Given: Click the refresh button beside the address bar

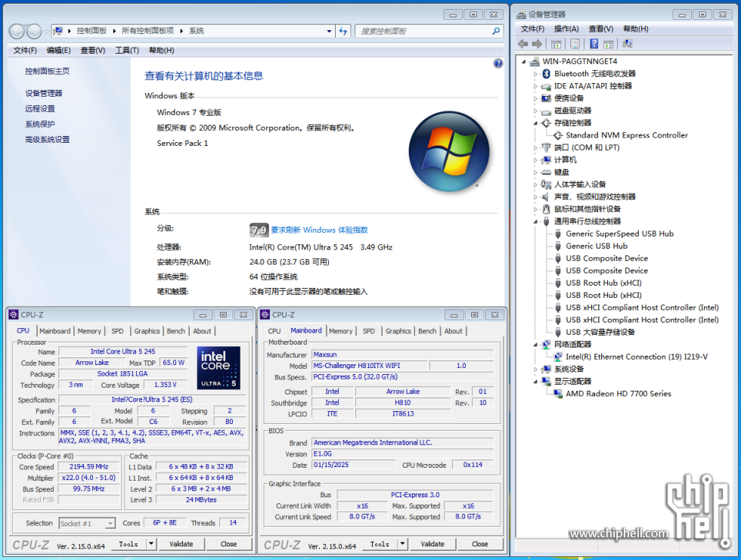Looking at the screenshot, I should tap(343, 31).
